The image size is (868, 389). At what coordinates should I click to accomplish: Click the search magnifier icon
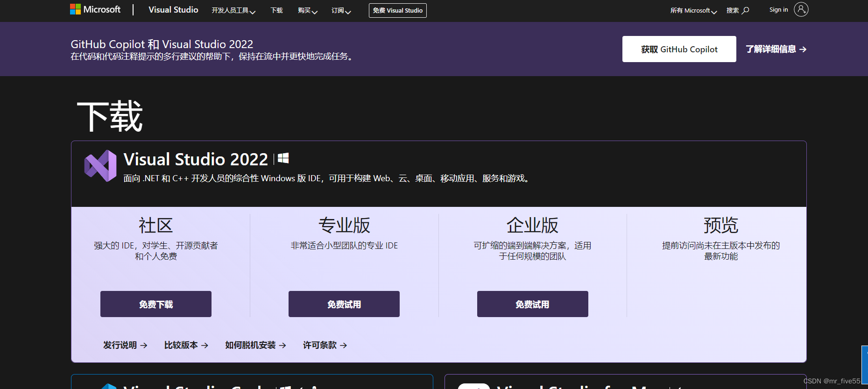point(746,10)
